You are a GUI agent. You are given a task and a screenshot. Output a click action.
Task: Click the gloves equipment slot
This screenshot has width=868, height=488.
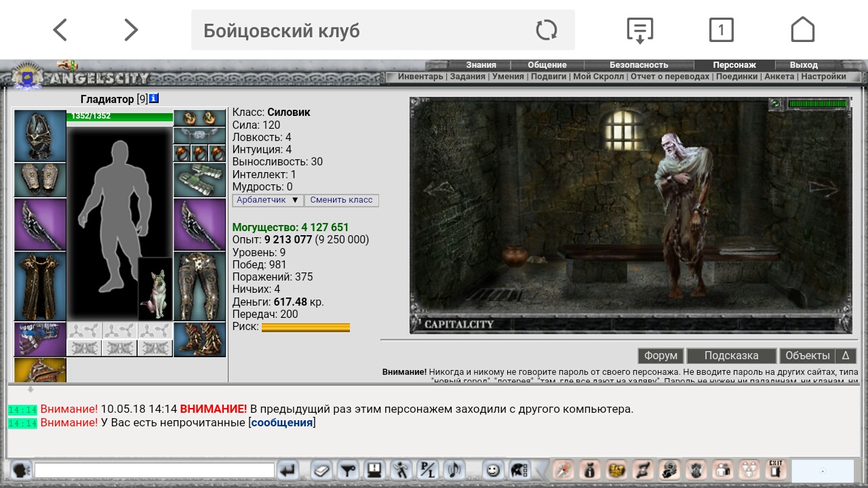(199, 180)
